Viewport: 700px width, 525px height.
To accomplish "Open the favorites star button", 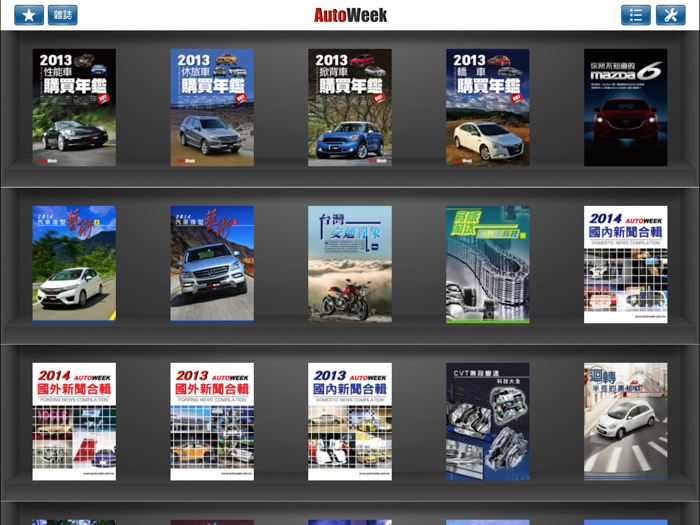I will point(29,15).
